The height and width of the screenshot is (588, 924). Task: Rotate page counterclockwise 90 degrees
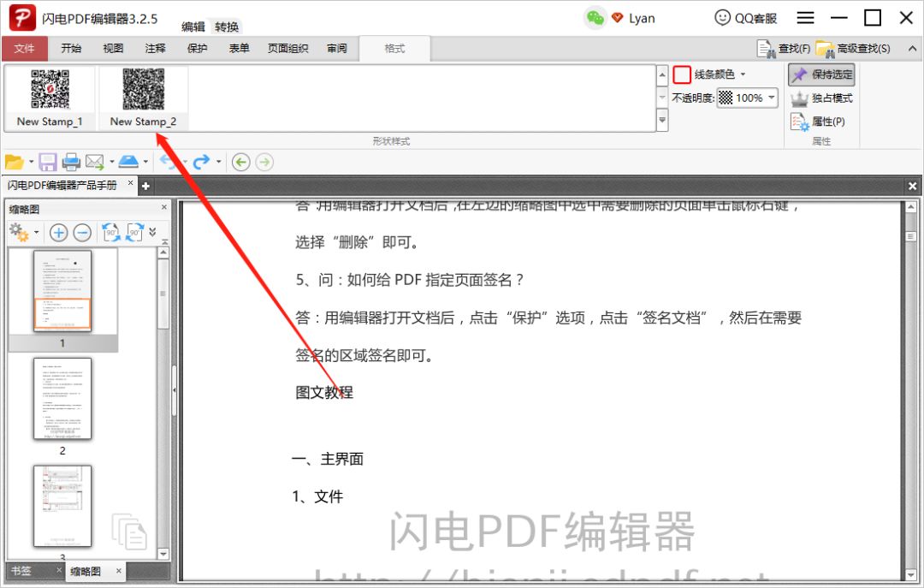[x=111, y=232]
